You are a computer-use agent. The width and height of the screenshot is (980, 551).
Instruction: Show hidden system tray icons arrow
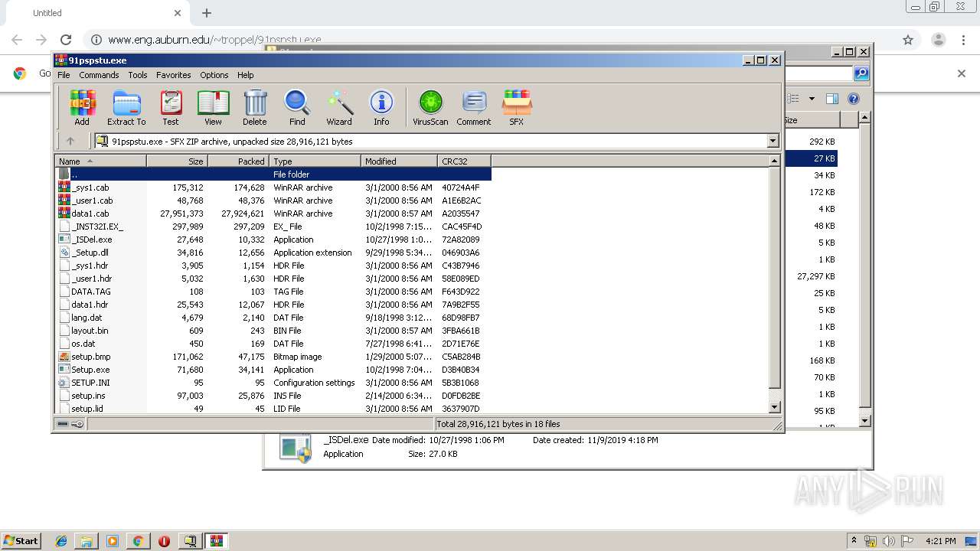coord(854,541)
